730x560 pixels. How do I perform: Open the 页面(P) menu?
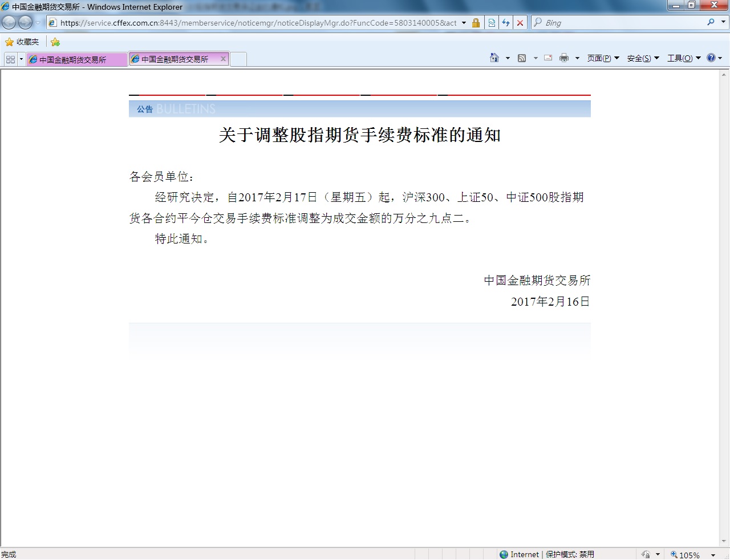(603, 58)
